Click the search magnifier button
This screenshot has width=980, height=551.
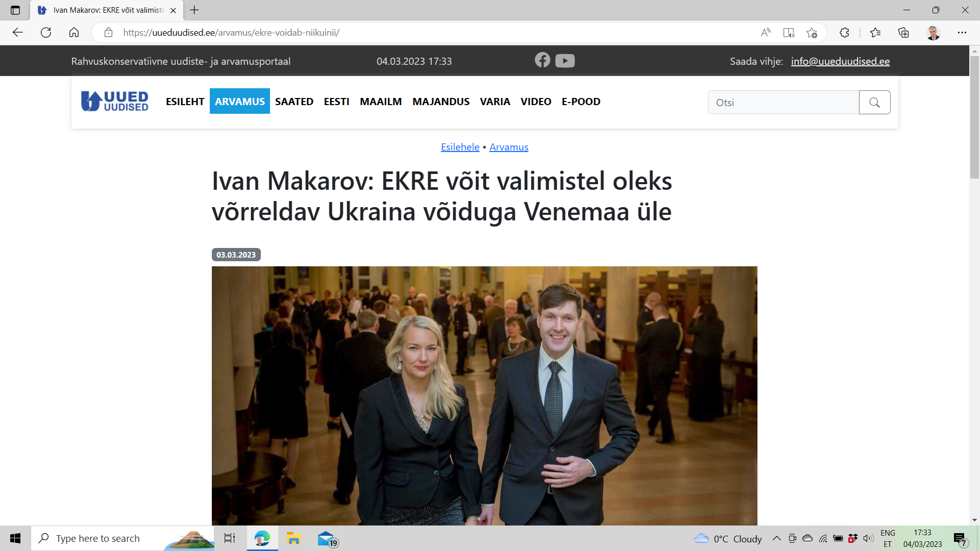874,103
